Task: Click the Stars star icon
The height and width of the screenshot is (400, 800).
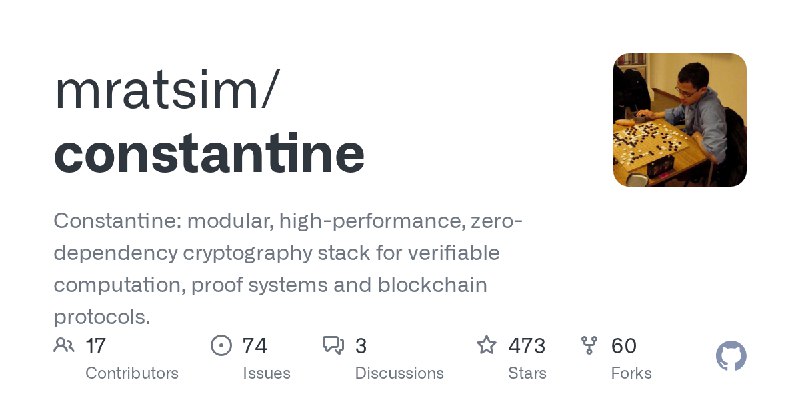Action: pyautogui.click(x=487, y=346)
